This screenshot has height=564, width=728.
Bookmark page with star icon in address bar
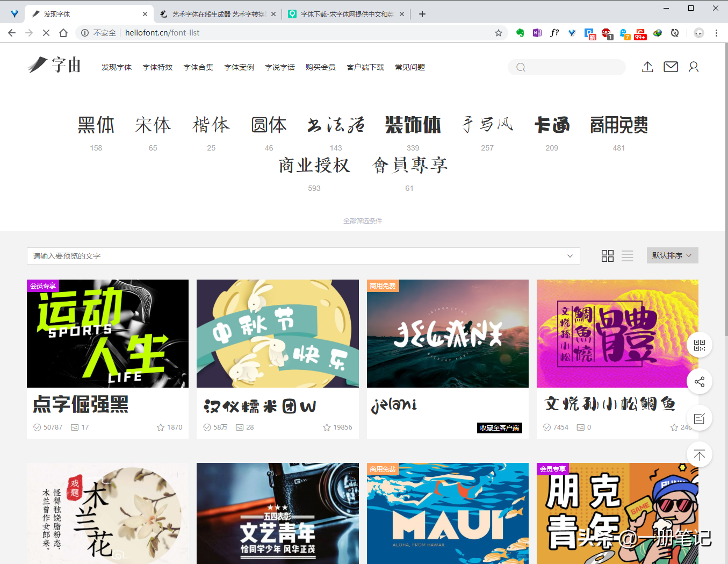(499, 33)
